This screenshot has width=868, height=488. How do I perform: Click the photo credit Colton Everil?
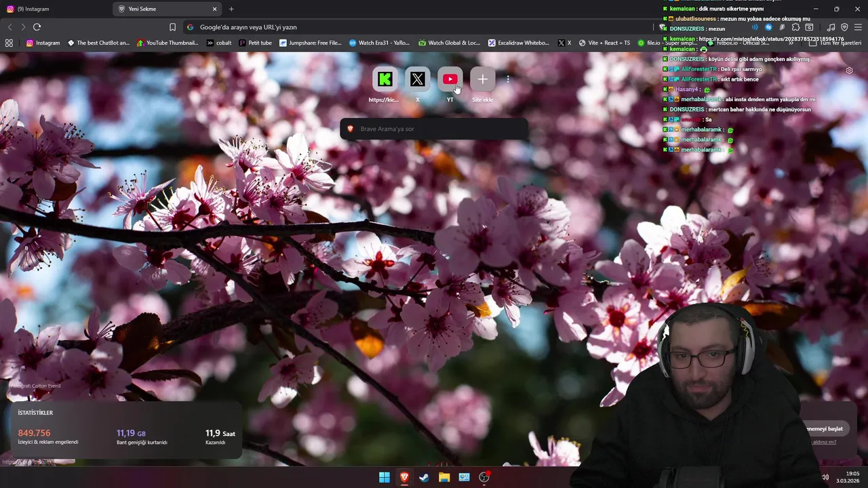[35, 386]
